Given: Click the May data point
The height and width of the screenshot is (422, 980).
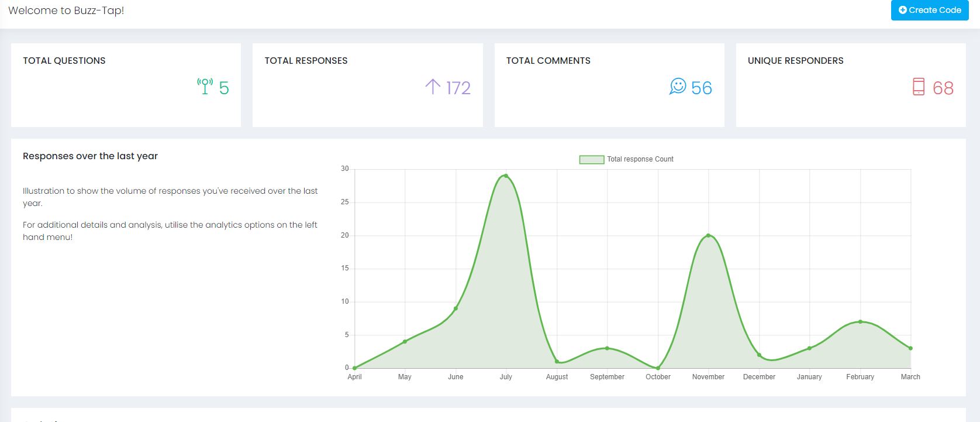Looking at the screenshot, I should click(405, 341).
